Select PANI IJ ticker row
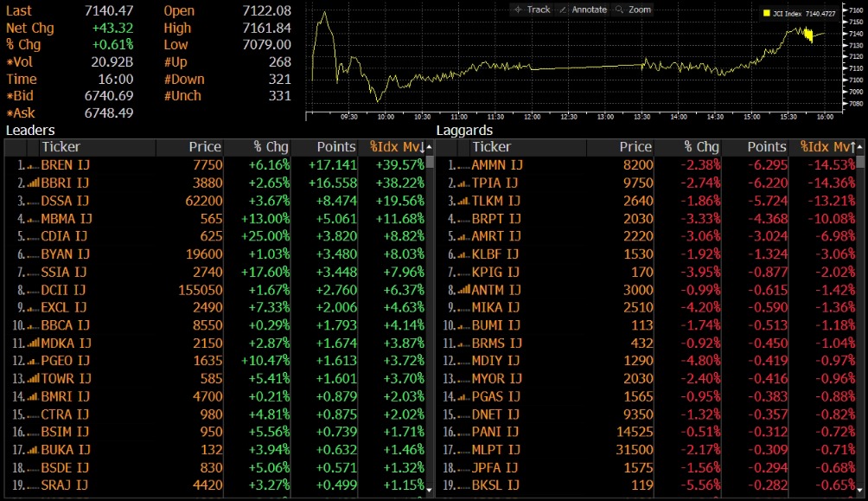The height and width of the screenshot is (501, 868). (x=647, y=432)
